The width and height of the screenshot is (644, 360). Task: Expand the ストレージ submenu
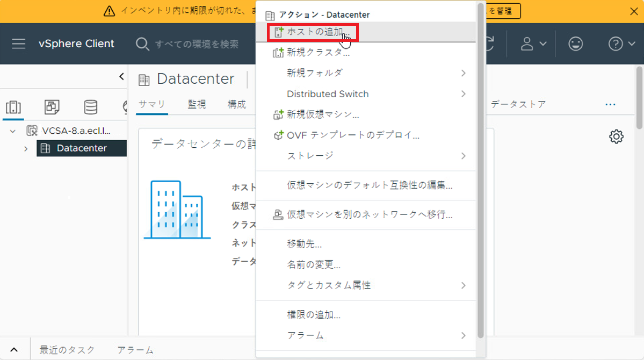[366, 156]
